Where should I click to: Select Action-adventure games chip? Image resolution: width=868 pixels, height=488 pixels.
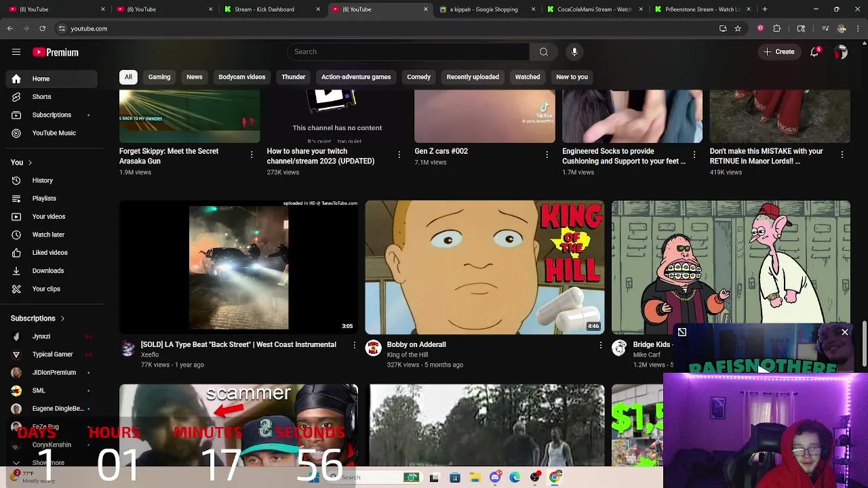(356, 77)
